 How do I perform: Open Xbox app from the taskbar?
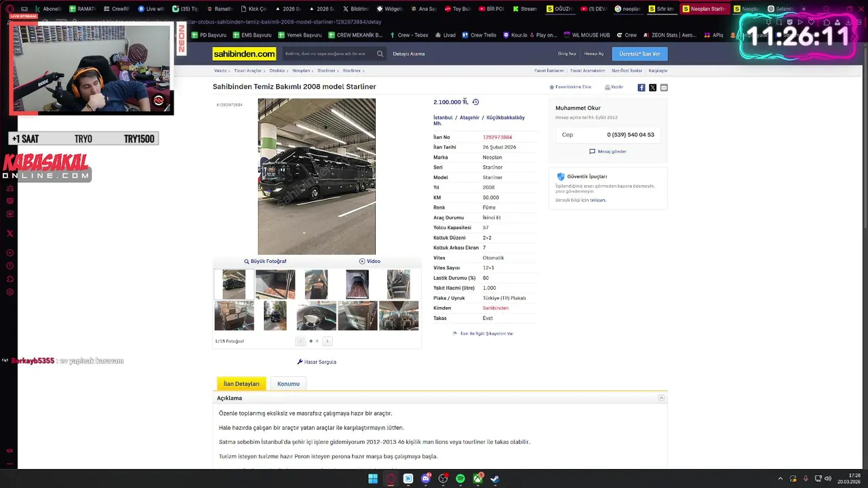(x=478, y=479)
